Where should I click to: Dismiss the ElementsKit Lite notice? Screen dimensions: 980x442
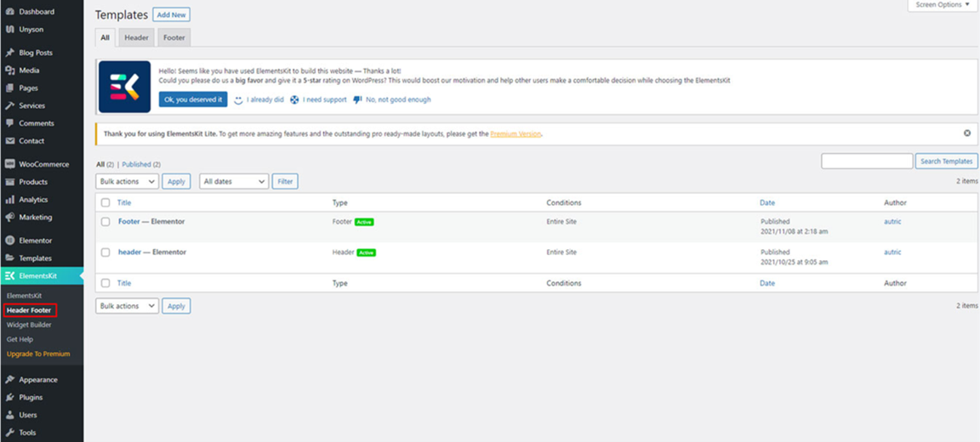pos(967,133)
